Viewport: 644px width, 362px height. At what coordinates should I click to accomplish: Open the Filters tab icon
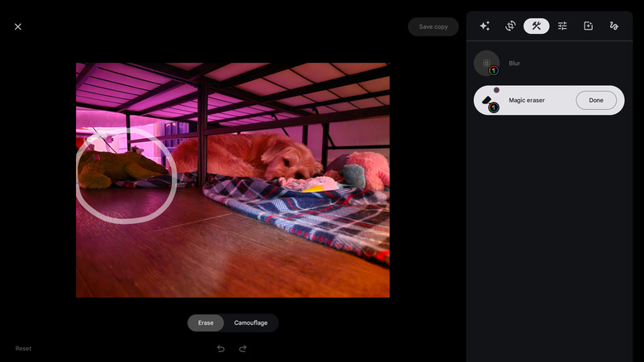588,26
